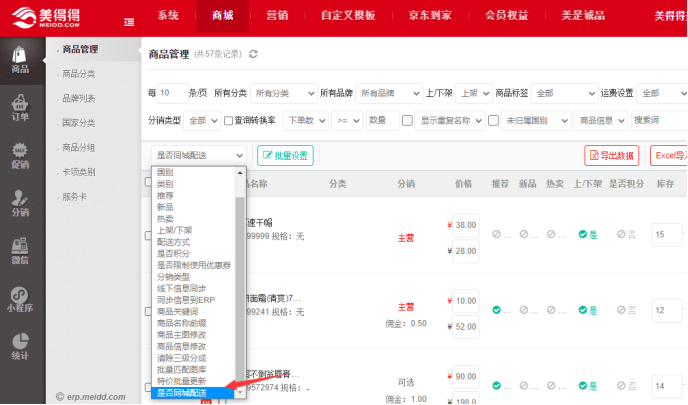688x405 pixels.
Task: Open the 分销类型 dropdown
Action: 202,121
